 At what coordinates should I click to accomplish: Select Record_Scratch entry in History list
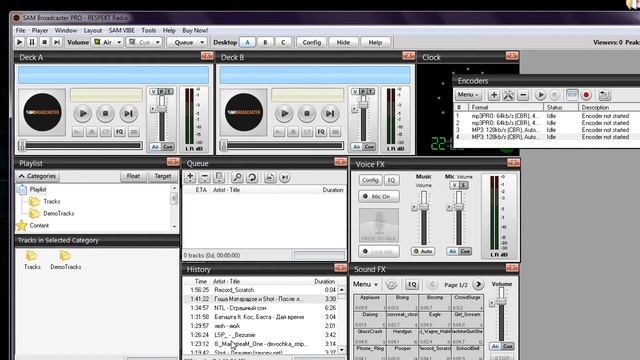click(261, 290)
